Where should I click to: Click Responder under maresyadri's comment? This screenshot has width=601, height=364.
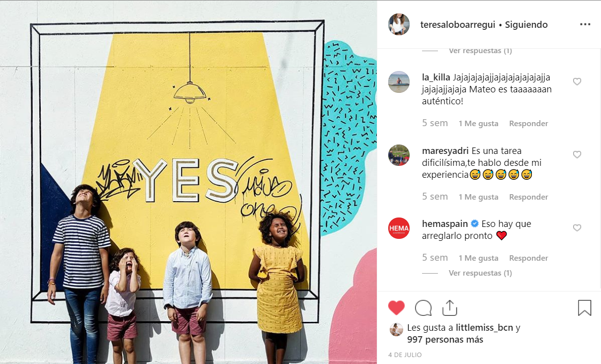(528, 197)
